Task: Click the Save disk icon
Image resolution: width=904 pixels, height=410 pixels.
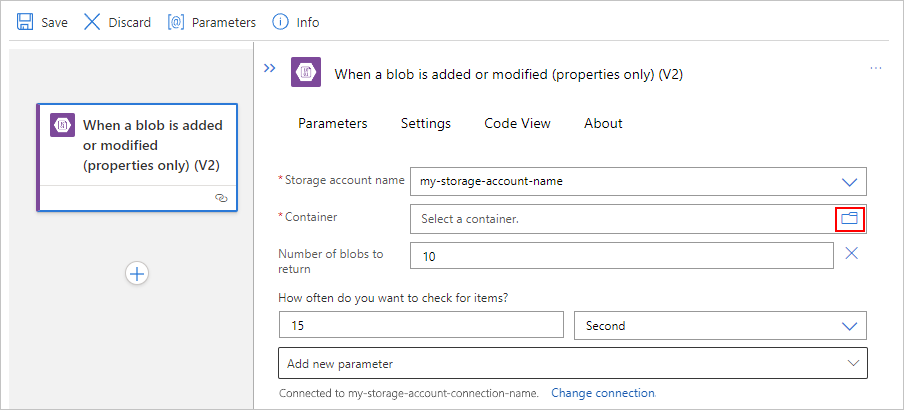Action: [x=26, y=21]
